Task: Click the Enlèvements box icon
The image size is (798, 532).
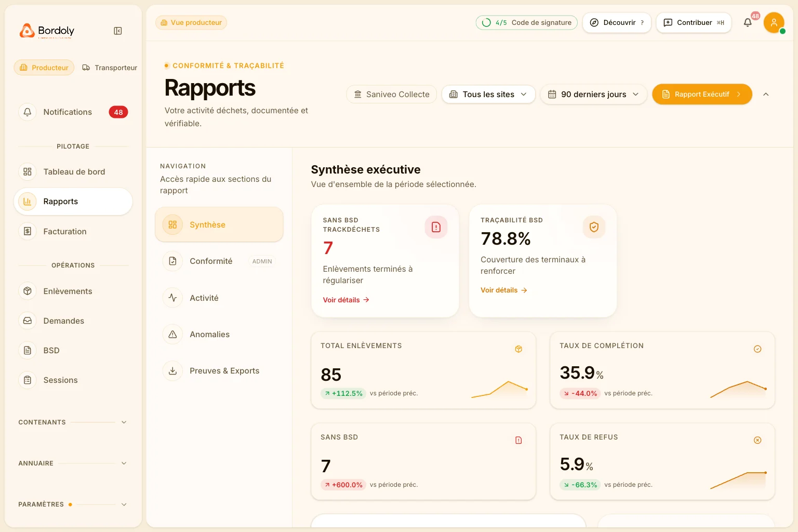Action: pos(28,291)
